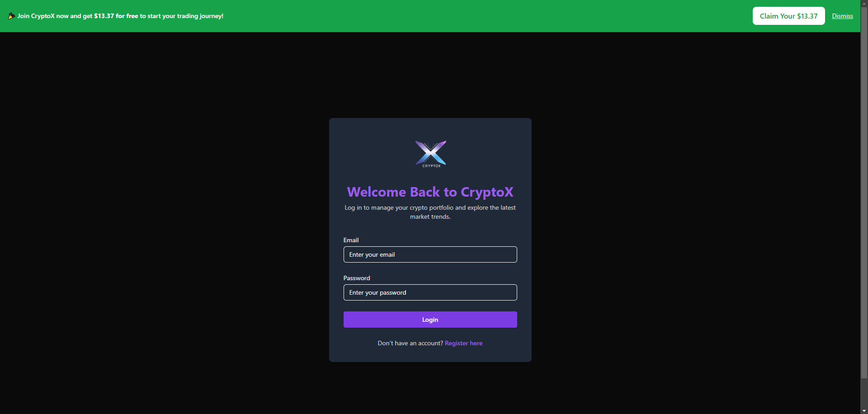This screenshot has width=868, height=414.
Task: Click the party popper icon in banner
Action: coord(11,16)
